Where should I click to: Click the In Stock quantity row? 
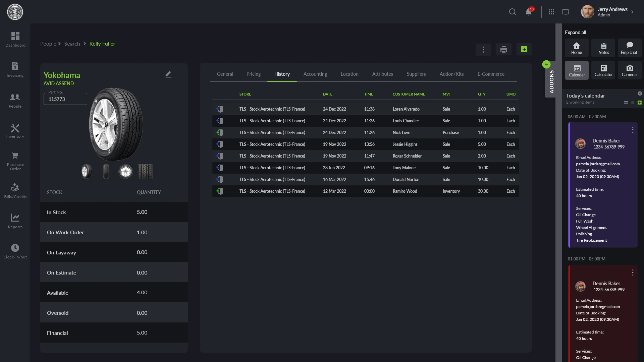point(114,212)
